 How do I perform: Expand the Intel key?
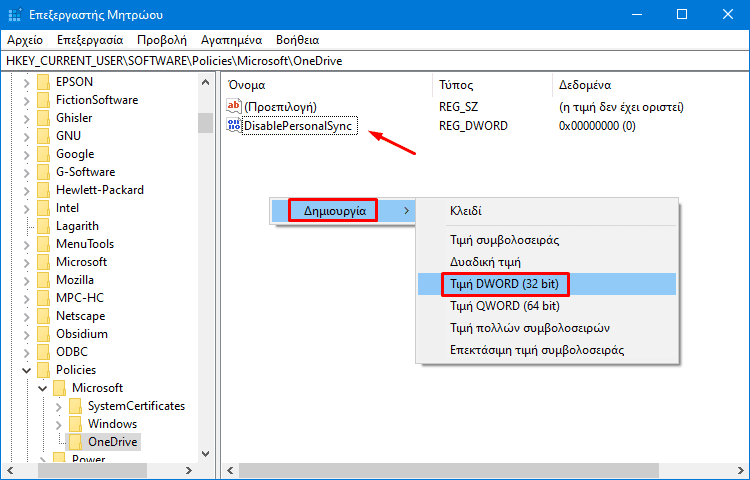pos(27,209)
